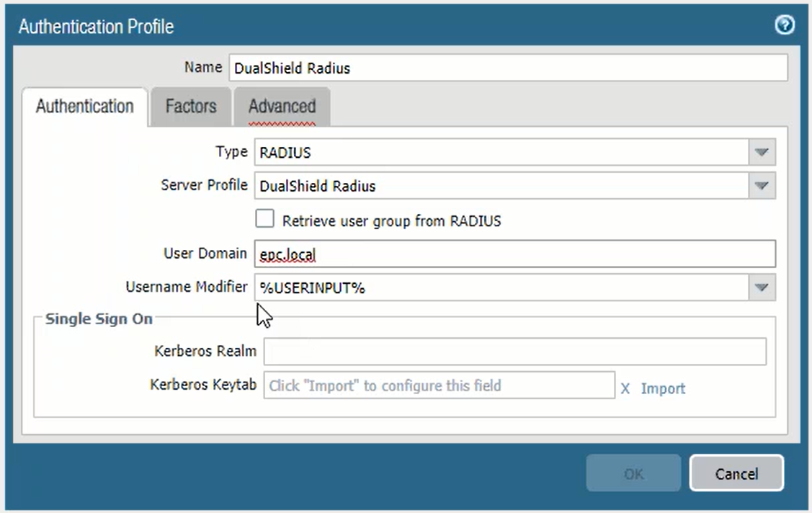Focus the Name text field
Viewport: 812px width, 513px height.
(x=508, y=68)
